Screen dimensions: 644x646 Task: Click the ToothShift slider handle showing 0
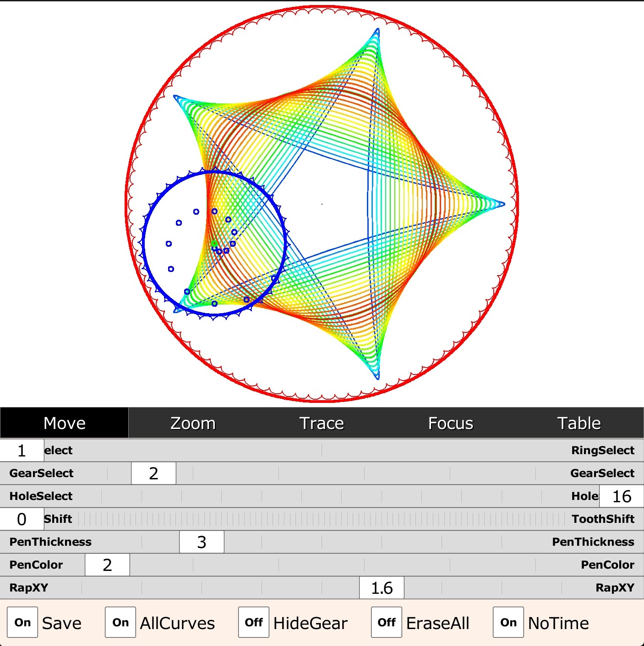pyautogui.click(x=22, y=519)
